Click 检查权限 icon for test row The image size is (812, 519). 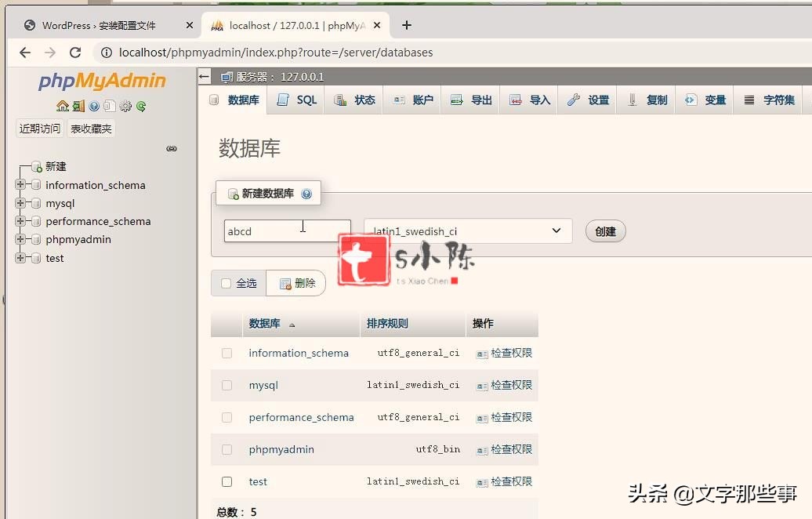482,483
